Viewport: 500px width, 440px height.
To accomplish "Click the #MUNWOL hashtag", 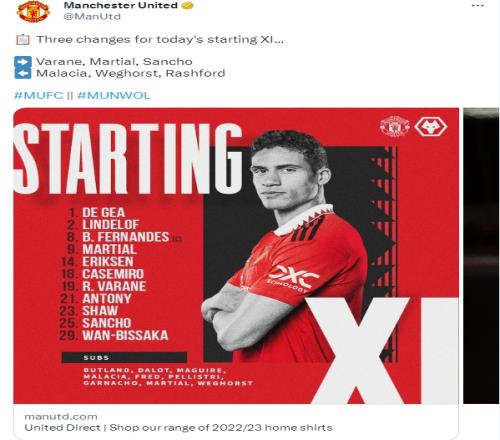I will (x=114, y=95).
